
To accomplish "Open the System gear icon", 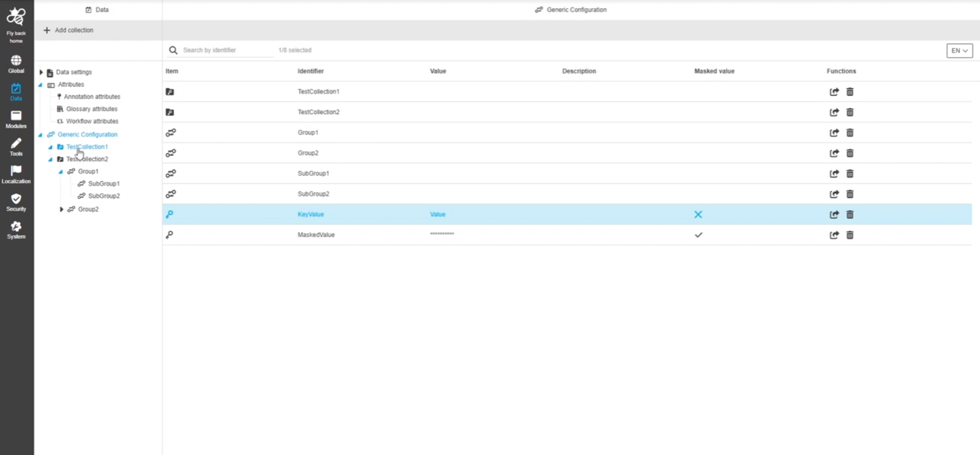I will [x=16, y=227].
